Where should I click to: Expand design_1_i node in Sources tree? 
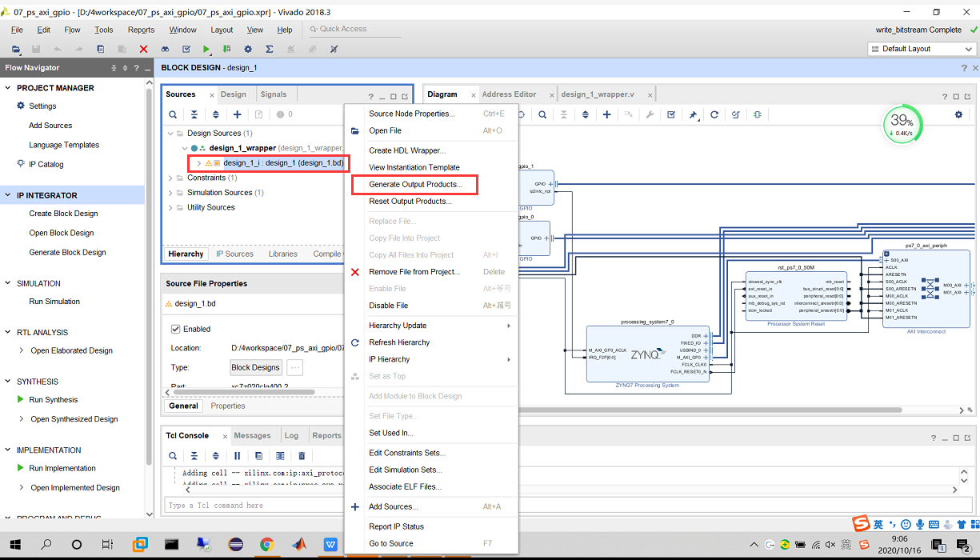[x=198, y=163]
